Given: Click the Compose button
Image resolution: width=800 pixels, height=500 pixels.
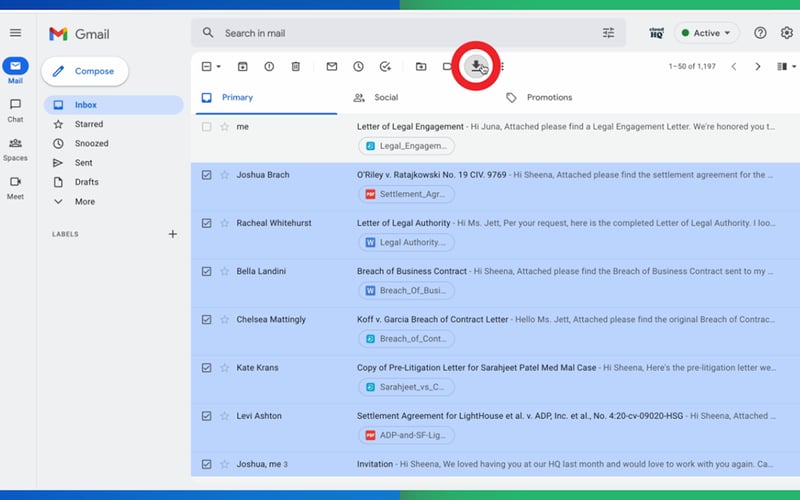Looking at the screenshot, I should click(85, 71).
